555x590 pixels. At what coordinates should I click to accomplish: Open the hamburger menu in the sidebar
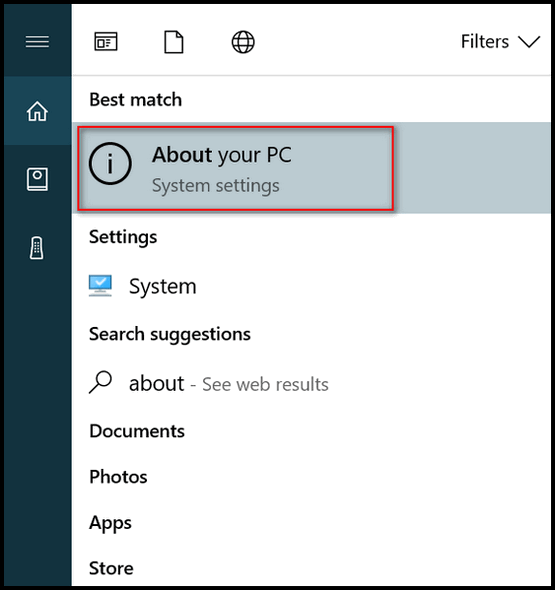[x=37, y=41]
